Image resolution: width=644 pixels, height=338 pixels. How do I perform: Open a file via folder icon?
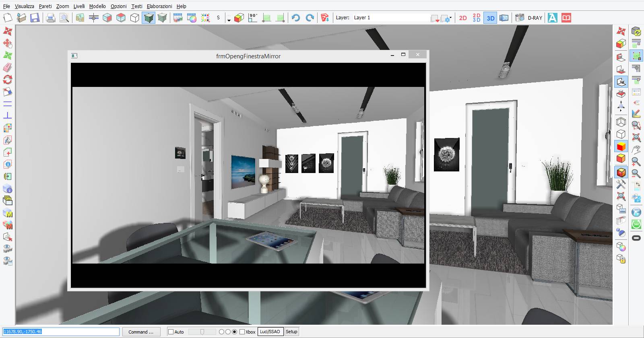[21, 18]
